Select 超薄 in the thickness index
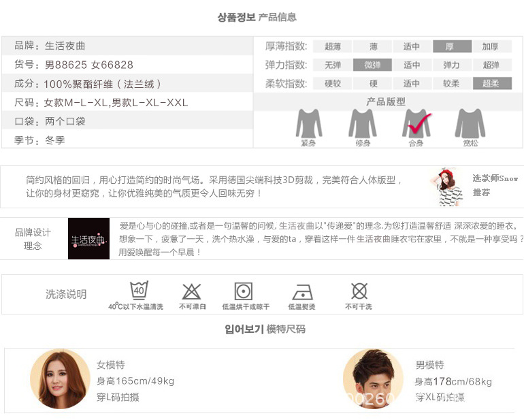Viewport: 524px width, 420px height. (332, 46)
